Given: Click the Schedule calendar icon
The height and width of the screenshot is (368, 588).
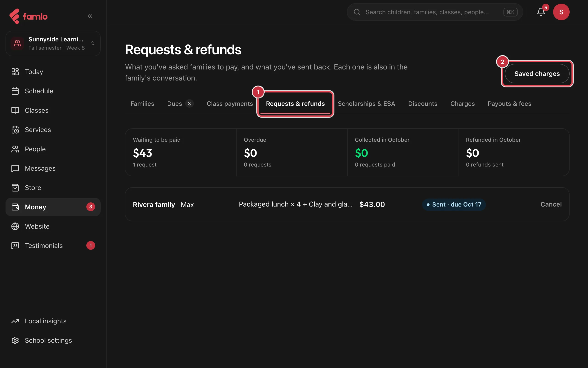Looking at the screenshot, I should (x=15, y=91).
